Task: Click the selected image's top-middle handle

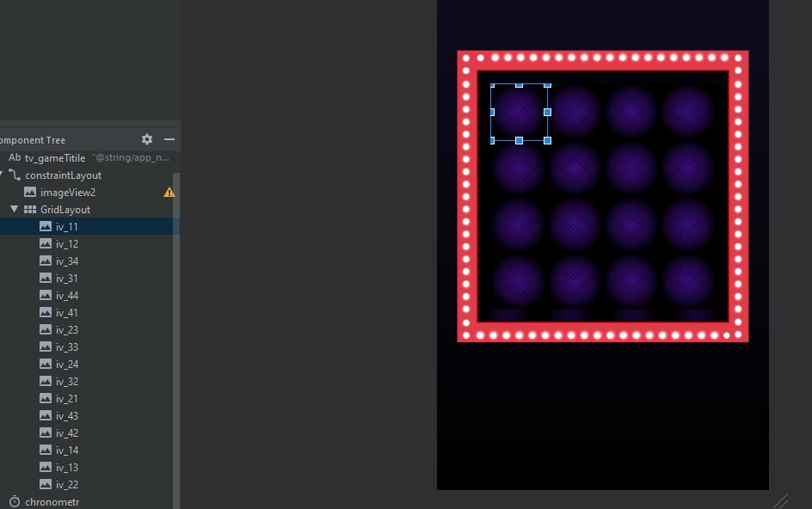Action: [x=519, y=85]
